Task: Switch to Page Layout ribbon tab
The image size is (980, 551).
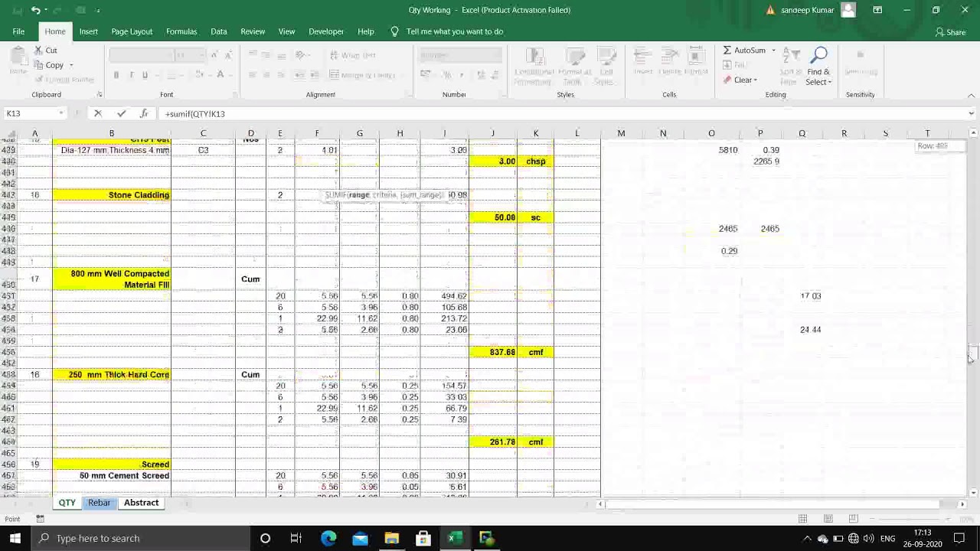Action: [x=132, y=31]
